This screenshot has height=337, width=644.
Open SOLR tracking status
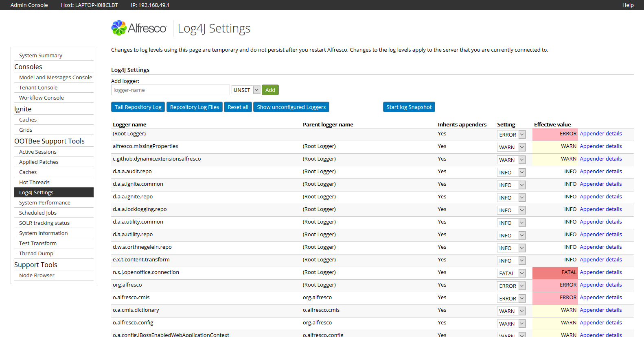click(44, 223)
